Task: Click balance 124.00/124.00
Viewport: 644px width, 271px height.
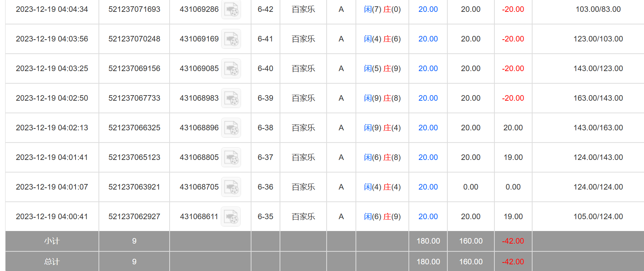Action: [598, 187]
